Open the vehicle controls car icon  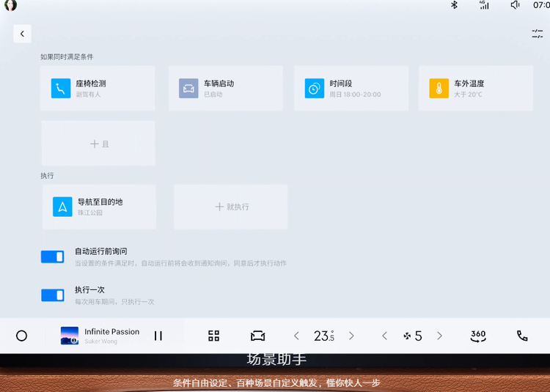pos(257,336)
